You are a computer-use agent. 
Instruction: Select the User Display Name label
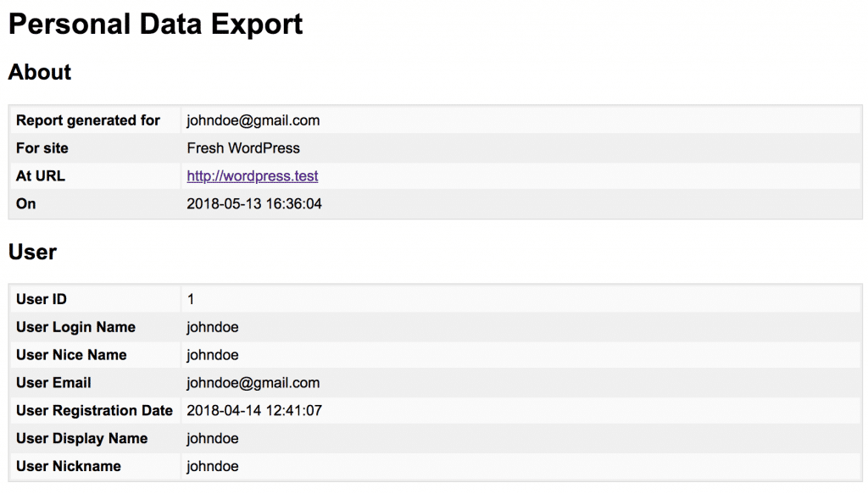coord(82,438)
